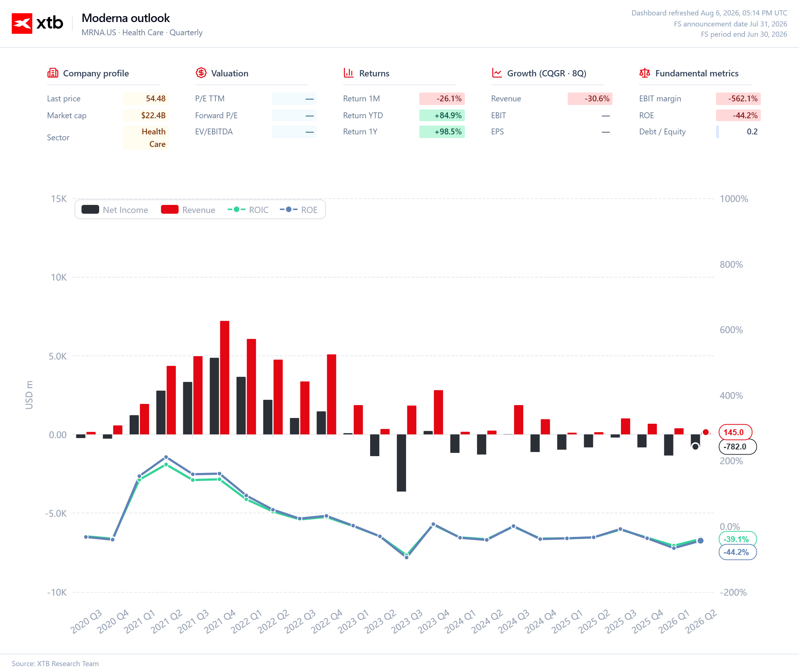Click the 2021 Q4 revenue bar
Viewport: 799px width, 672px height.
point(225,377)
